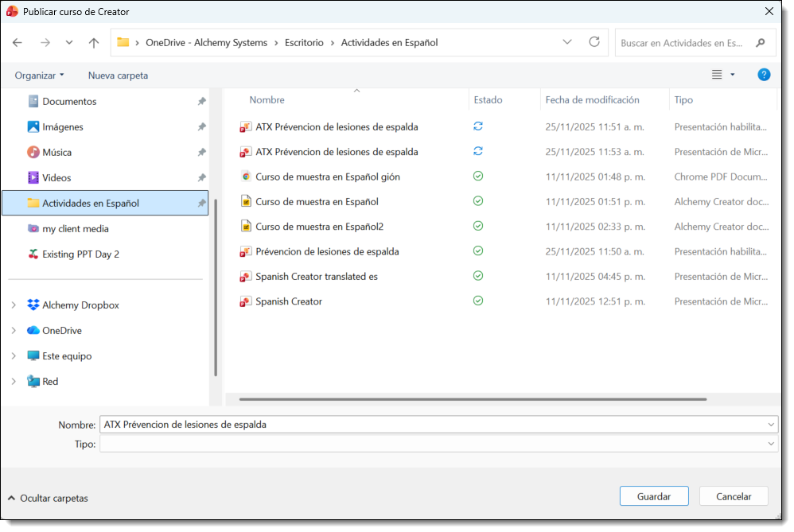The width and height of the screenshot is (794, 532).
Task: Click the Alchemy Creator icon of Curso de muestra en Español2
Action: coord(246,227)
